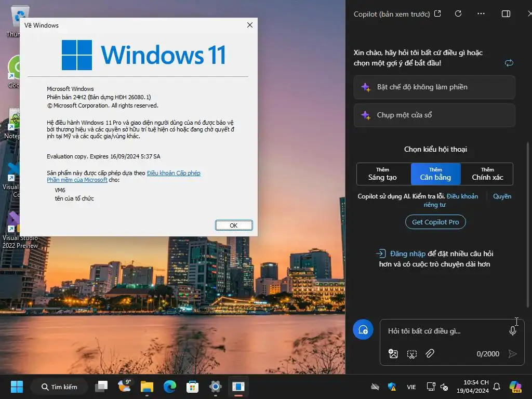Toggle Copilot side-by-side layout icon
The height and width of the screenshot is (399, 532).
click(506, 14)
